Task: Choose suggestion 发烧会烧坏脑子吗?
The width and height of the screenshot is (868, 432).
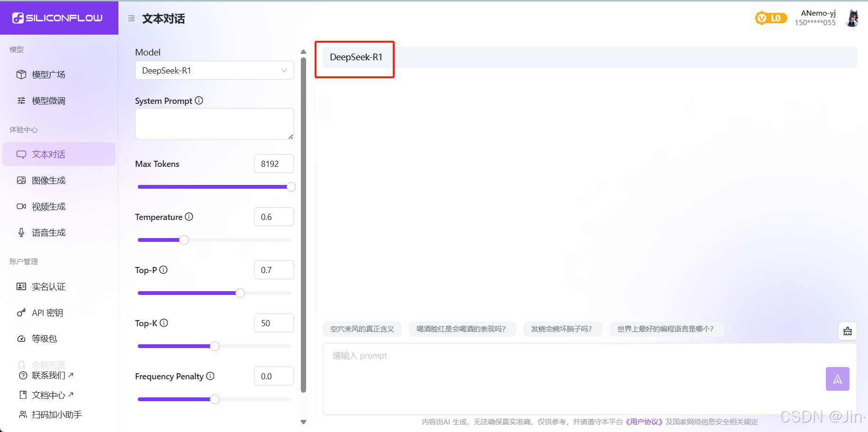Action: click(x=562, y=329)
